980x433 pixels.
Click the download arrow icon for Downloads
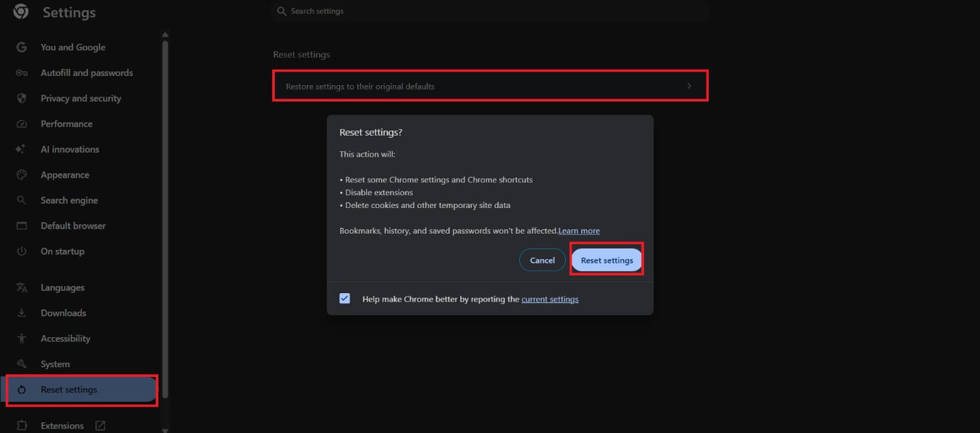(21, 314)
